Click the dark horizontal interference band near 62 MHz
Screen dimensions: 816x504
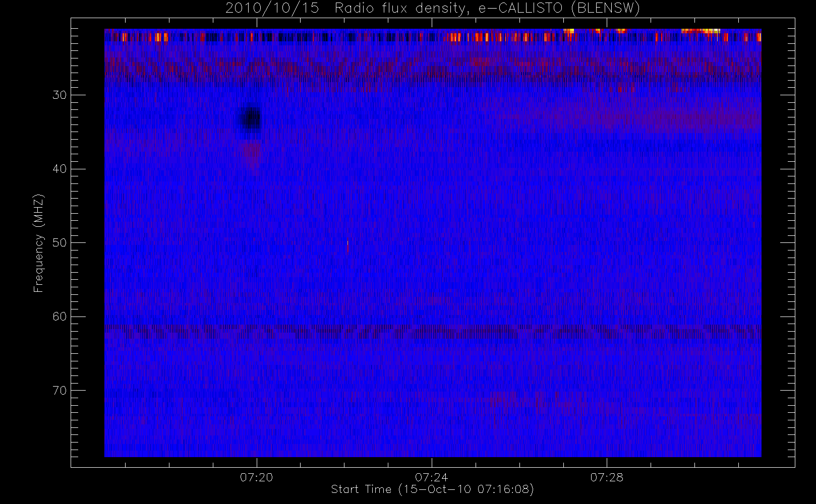(x=433, y=331)
